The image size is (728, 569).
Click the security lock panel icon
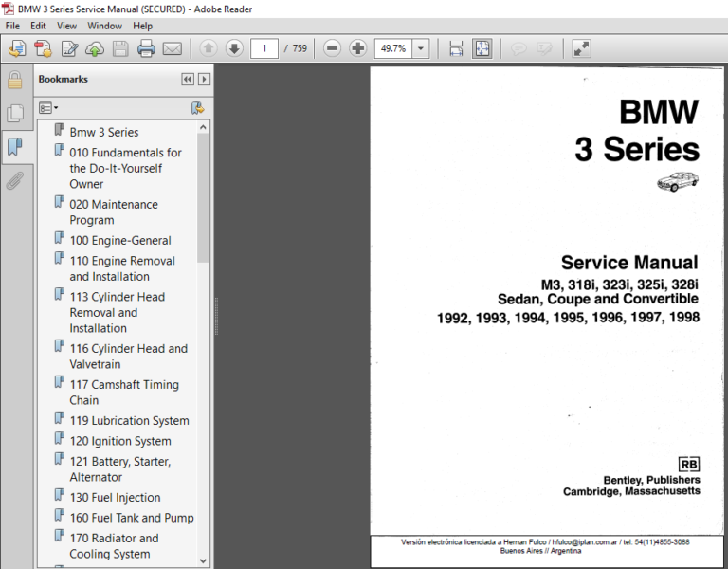click(15, 80)
